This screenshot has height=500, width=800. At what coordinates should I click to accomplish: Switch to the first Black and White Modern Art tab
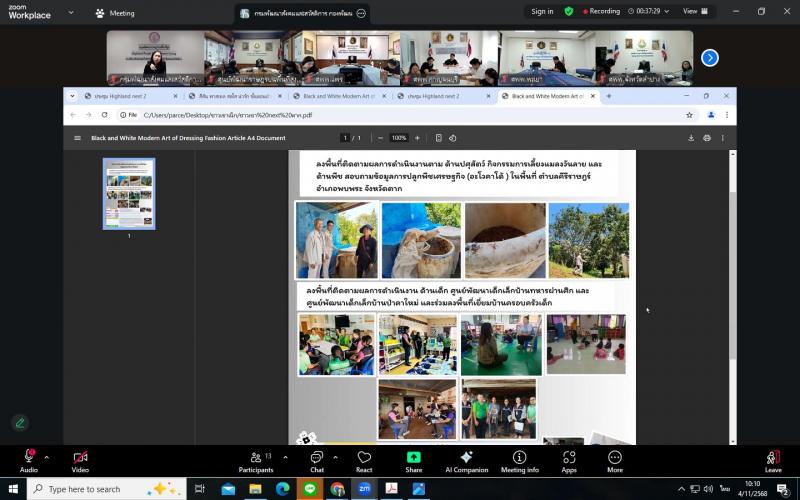tap(338, 96)
